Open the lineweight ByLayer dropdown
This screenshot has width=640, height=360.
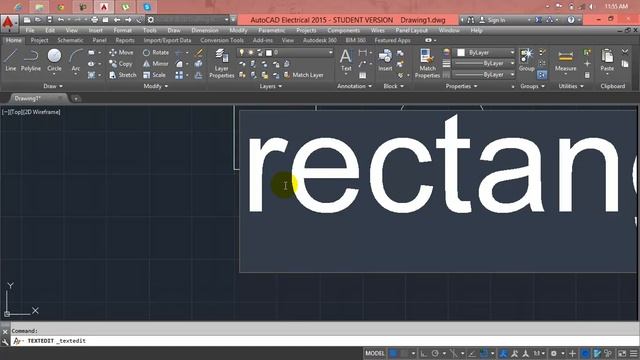(x=484, y=64)
